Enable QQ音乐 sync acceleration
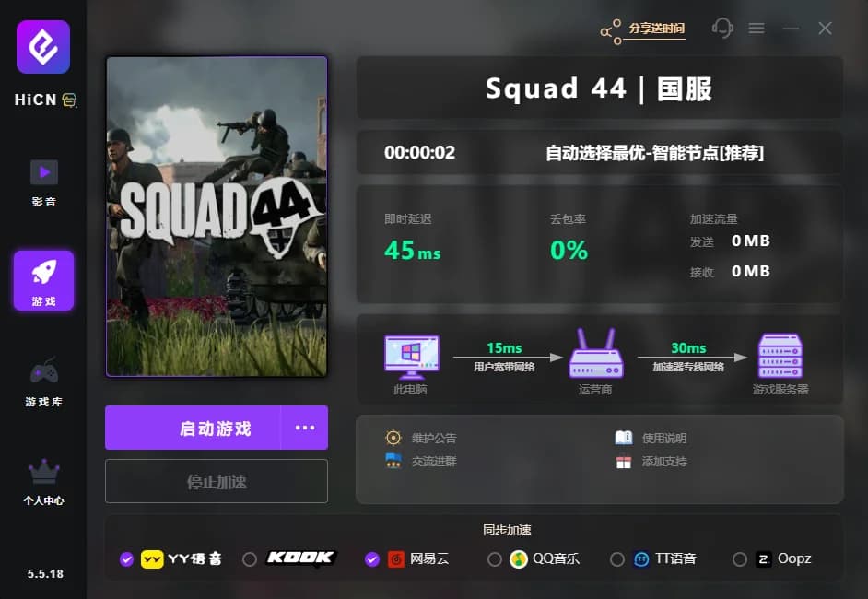The image size is (868, 599). click(494, 559)
